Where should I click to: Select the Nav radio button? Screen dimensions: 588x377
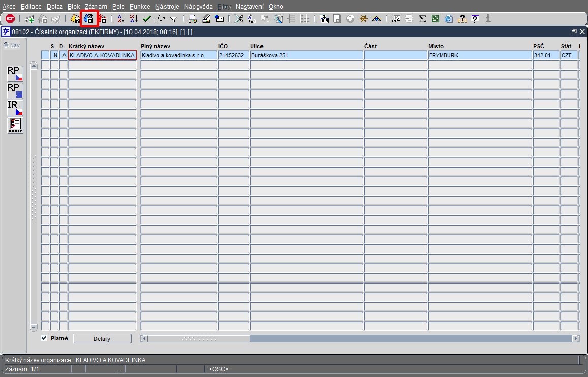click(6, 45)
